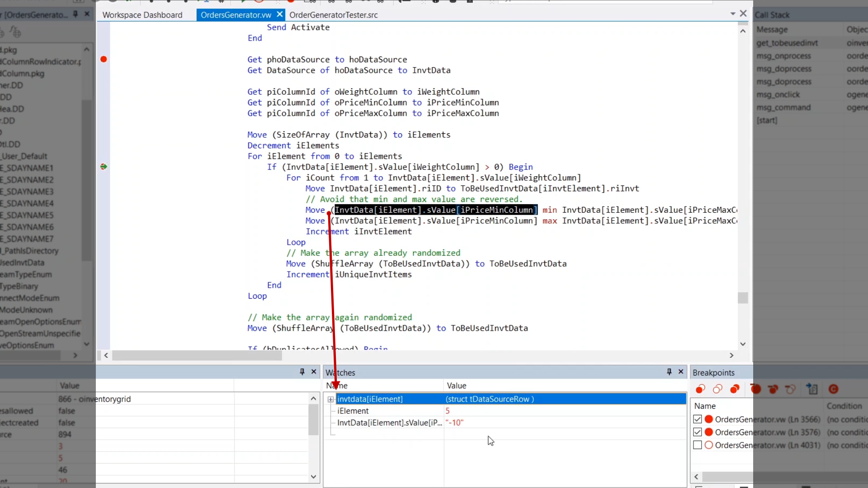Expand the invtdata[iElement] watch entry

(330, 399)
